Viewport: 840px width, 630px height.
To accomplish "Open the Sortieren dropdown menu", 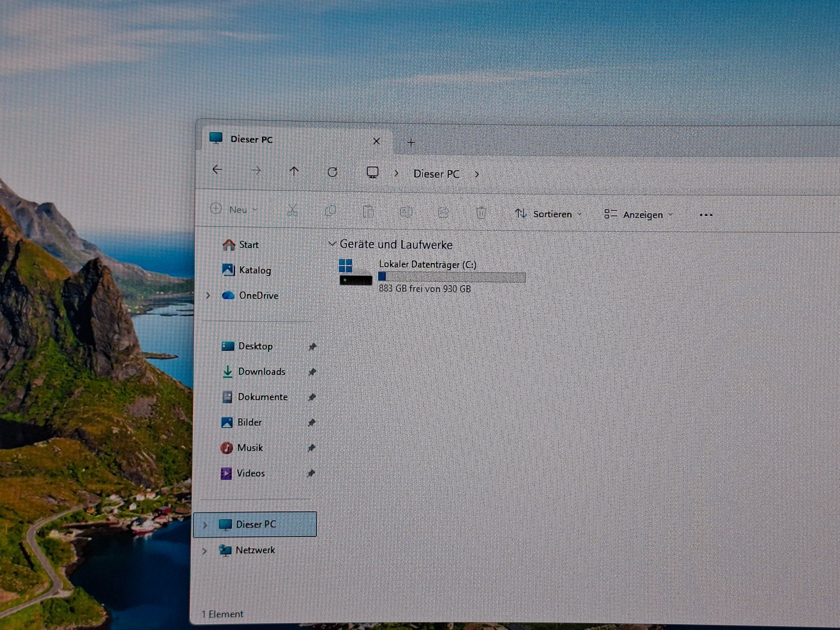I will coord(548,214).
